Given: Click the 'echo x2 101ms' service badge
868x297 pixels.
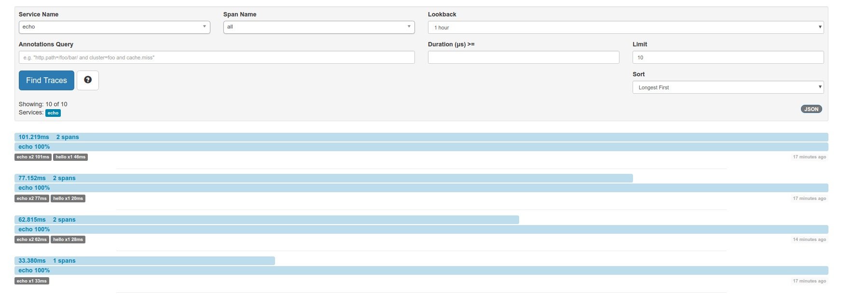Looking at the screenshot, I should (x=33, y=157).
